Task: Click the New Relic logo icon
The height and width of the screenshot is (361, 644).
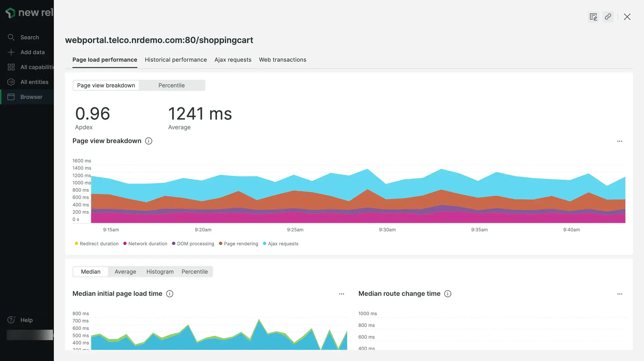Action: click(x=10, y=13)
